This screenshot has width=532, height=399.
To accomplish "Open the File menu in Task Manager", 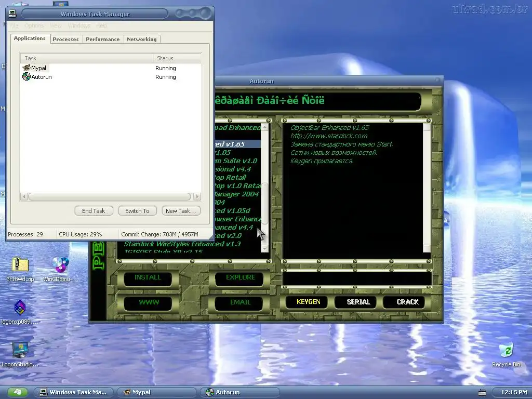I will (x=14, y=25).
